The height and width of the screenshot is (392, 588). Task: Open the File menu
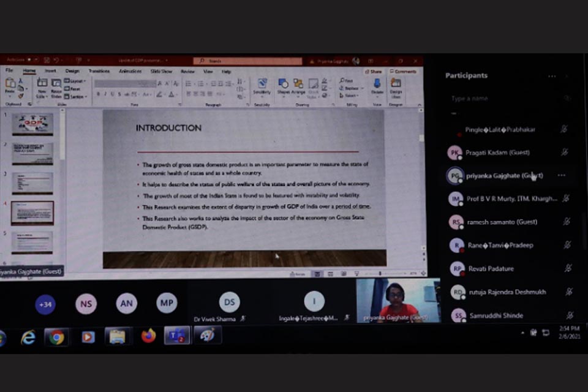(x=9, y=70)
